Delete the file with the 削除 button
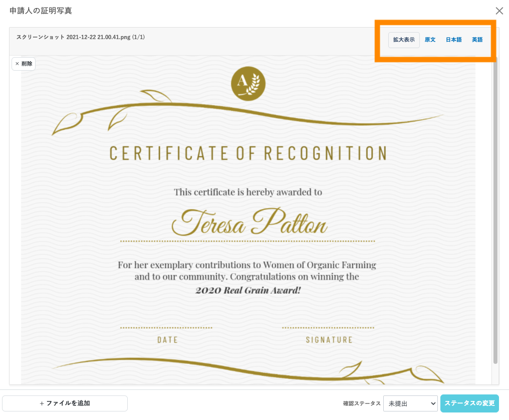This screenshot has height=420, width=509. click(24, 64)
